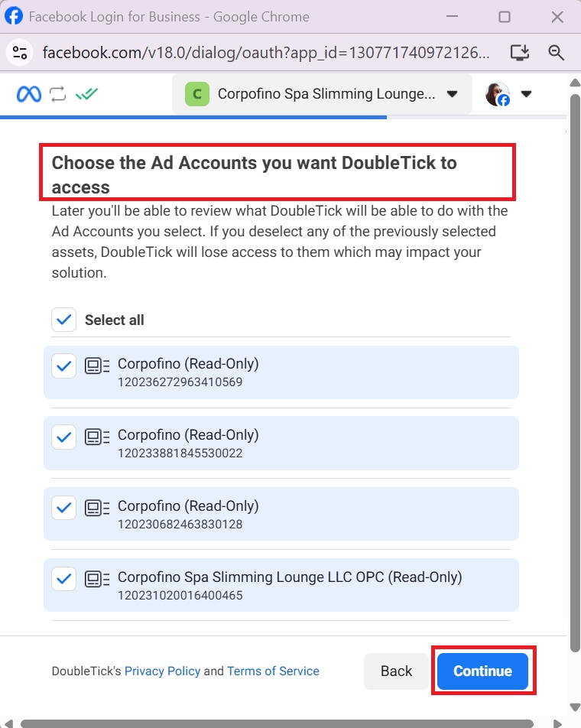
Task: Click the profile avatar picture
Action: coord(498,94)
